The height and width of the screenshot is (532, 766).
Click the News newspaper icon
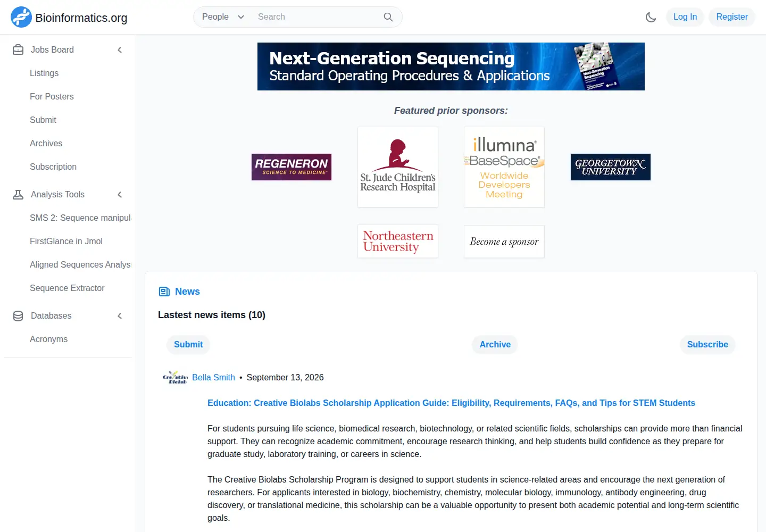pyautogui.click(x=164, y=292)
